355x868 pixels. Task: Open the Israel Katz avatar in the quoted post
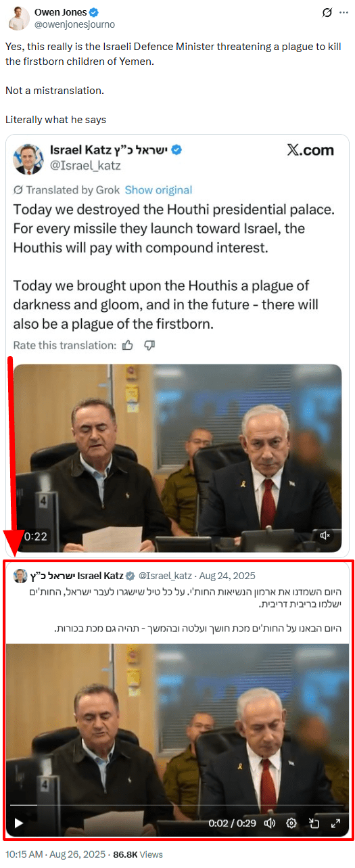pyautogui.click(x=20, y=576)
